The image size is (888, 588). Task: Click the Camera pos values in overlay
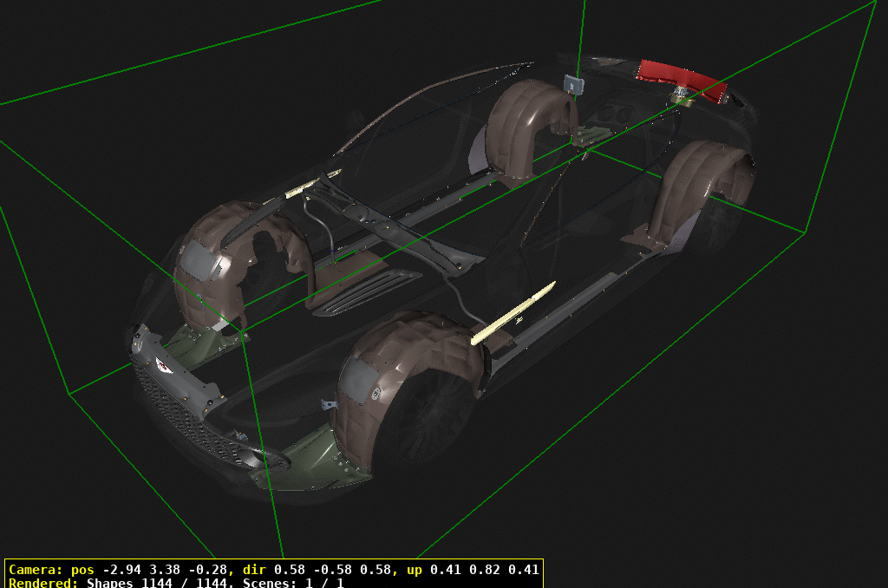165,570
